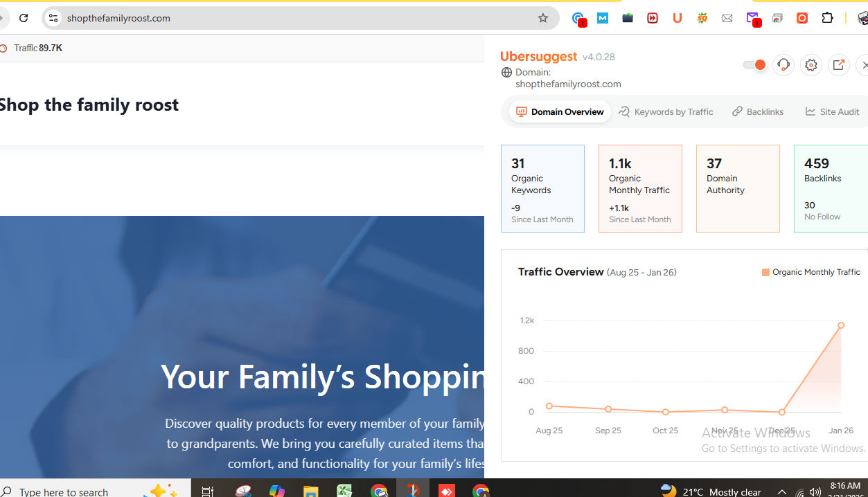868x497 pixels.
Task: Open the dark briefcase extension icon
Action: [x=628, y=18]
